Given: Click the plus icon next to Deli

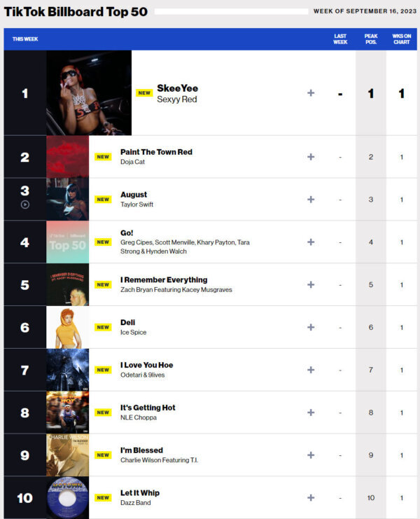Looking at the screenshot, I should [311, 327].
